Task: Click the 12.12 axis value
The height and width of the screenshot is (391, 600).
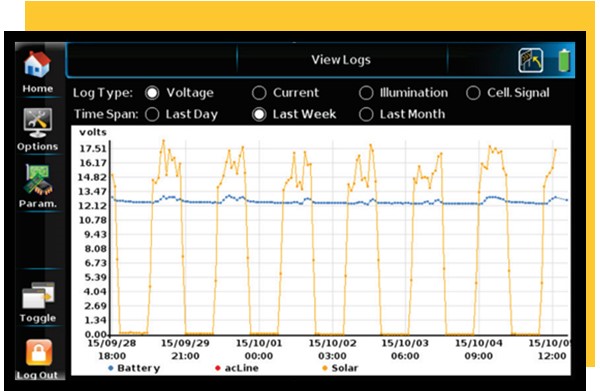Action: click(93, 206)
